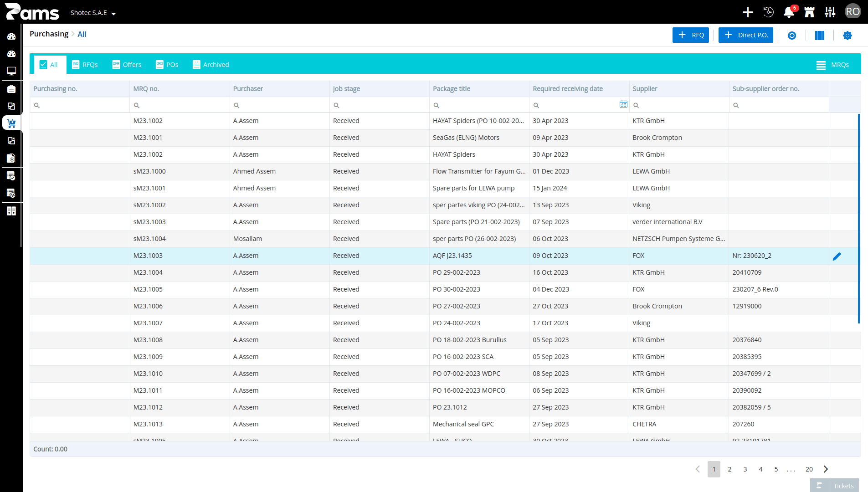The height and width of the screenshot is (492, 868).
Task: Open page 20 in the pagination
Action: click(x=809, y=469)
